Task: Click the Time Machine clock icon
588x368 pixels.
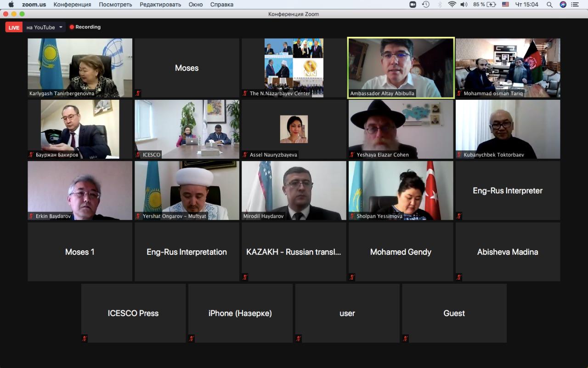Action: [426, 5]
